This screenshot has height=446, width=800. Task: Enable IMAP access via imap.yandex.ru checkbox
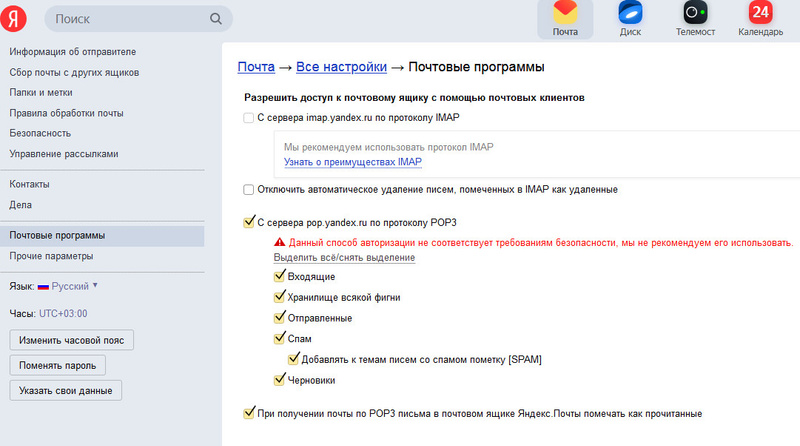pos(249,119)
